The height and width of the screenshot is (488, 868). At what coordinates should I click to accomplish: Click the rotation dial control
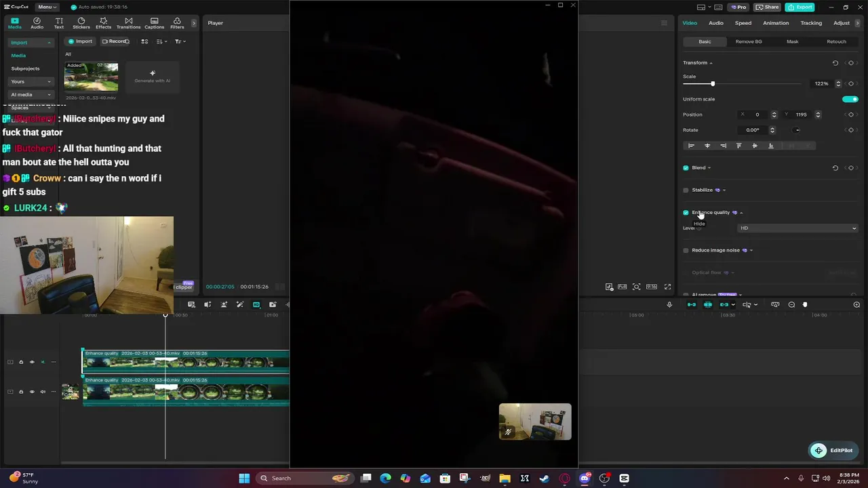(797, 130)
